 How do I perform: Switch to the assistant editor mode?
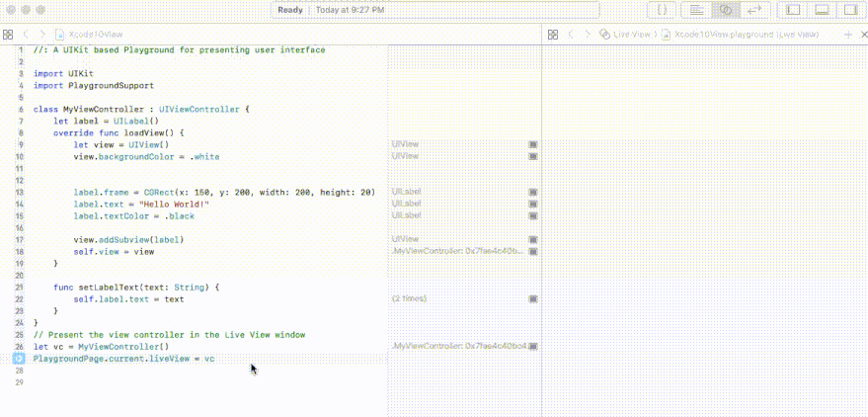coord(725,9)
